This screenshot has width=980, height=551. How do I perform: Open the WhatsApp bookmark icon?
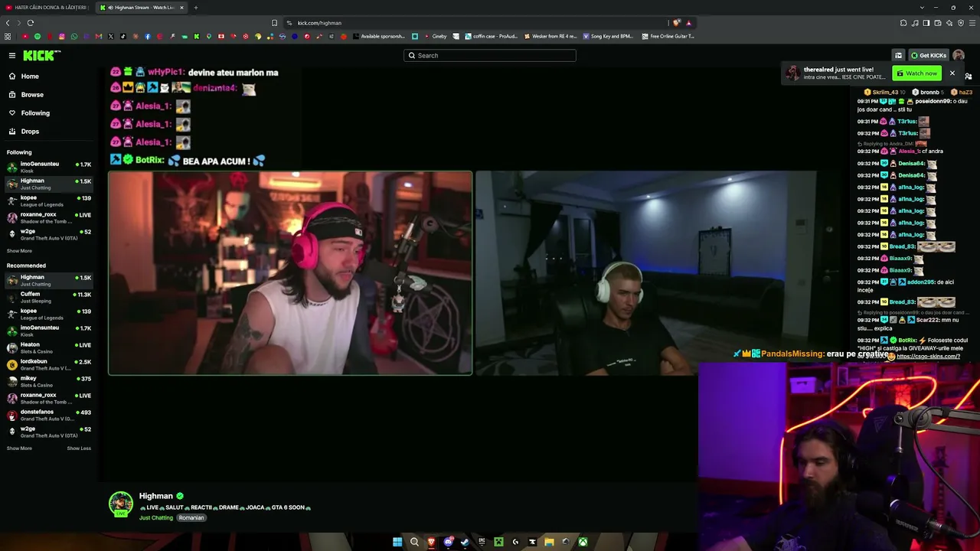point(73,36)
